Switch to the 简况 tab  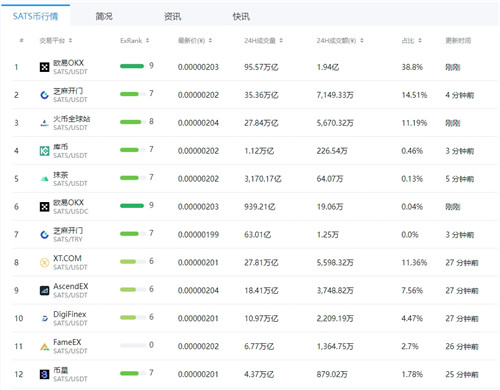click(104, 16)
